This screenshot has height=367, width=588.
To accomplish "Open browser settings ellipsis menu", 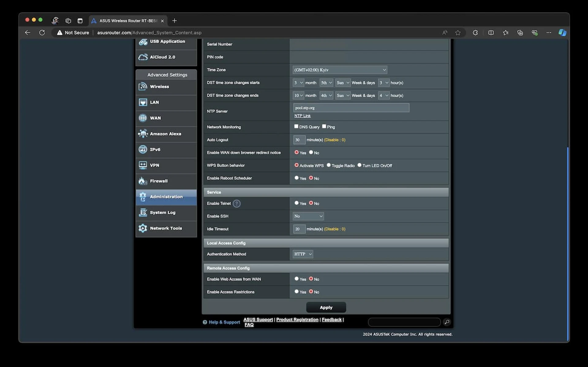I will pyautogui.click(x=549, y=32).
